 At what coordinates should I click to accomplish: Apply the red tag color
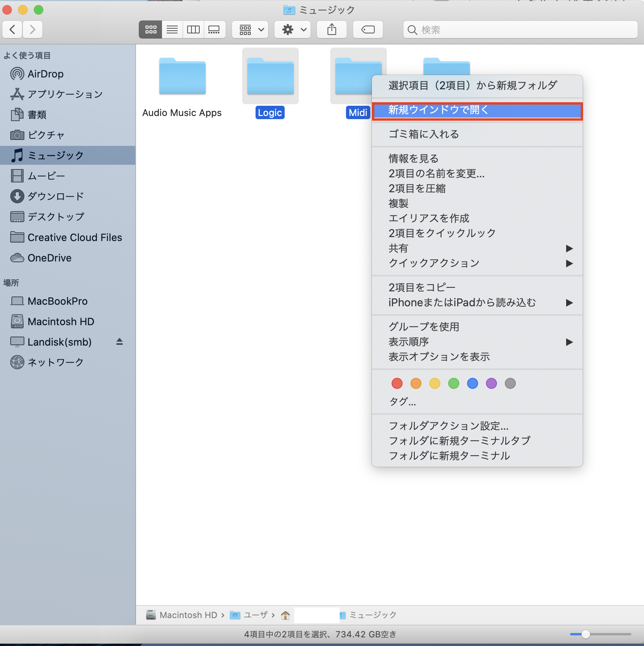point(397,383)
